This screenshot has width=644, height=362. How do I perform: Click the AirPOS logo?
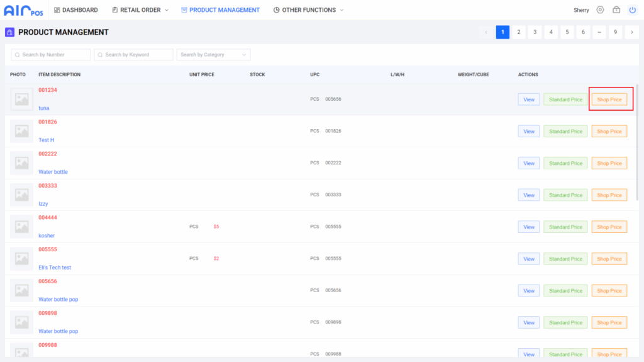(x=23, y=10)
